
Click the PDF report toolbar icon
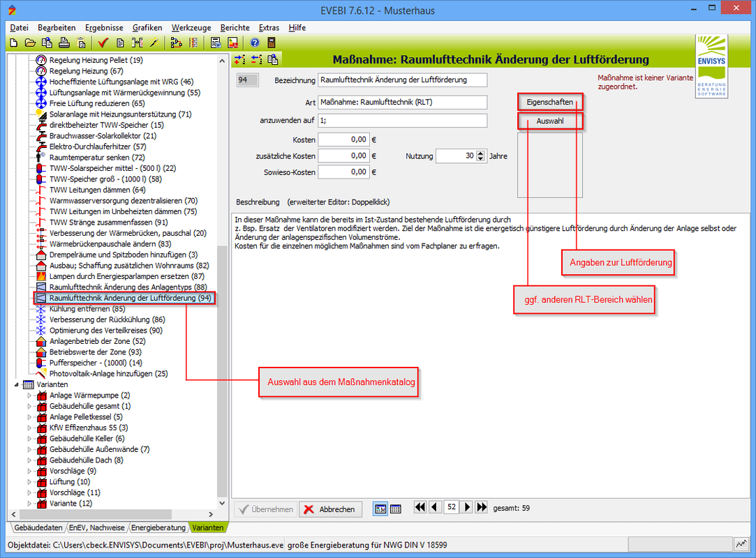tap(232, 43)
